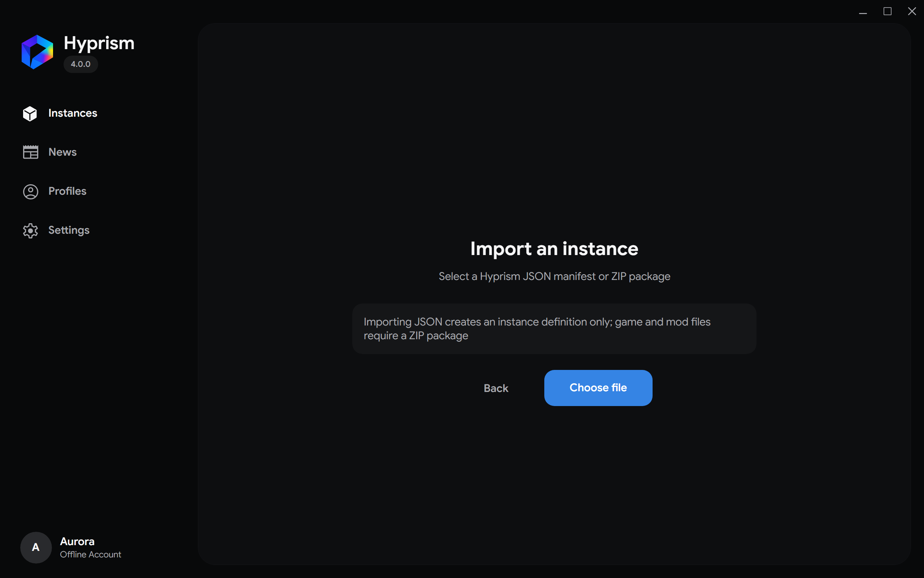Open Instances via the cube icon

point(30,113)
